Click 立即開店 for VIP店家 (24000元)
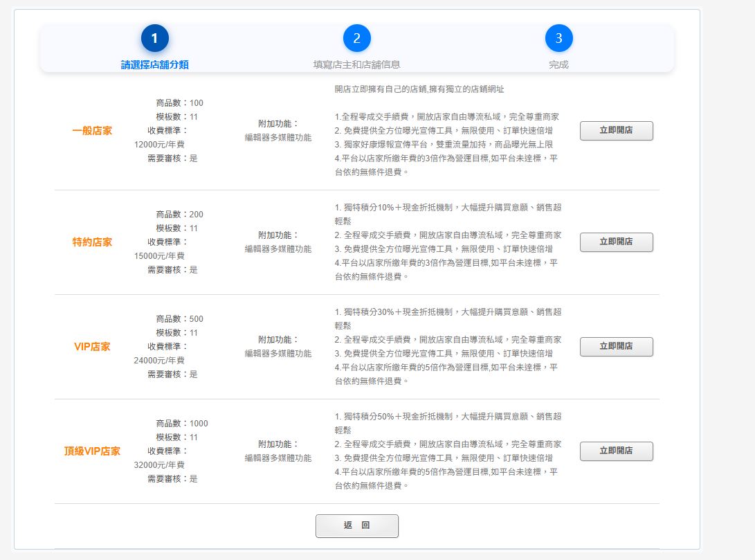This screenshot has width=755, height=560. pos(617,346)
